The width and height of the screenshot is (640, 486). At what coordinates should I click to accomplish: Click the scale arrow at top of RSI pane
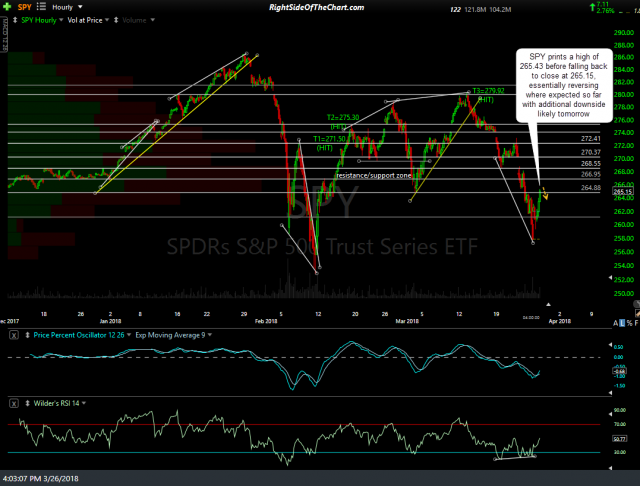coord(611,413)
